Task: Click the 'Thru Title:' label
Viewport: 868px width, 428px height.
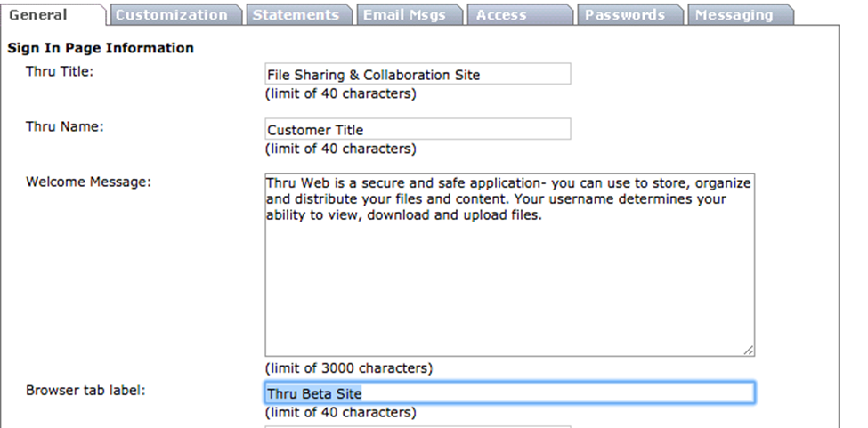Action: point(60,71)
